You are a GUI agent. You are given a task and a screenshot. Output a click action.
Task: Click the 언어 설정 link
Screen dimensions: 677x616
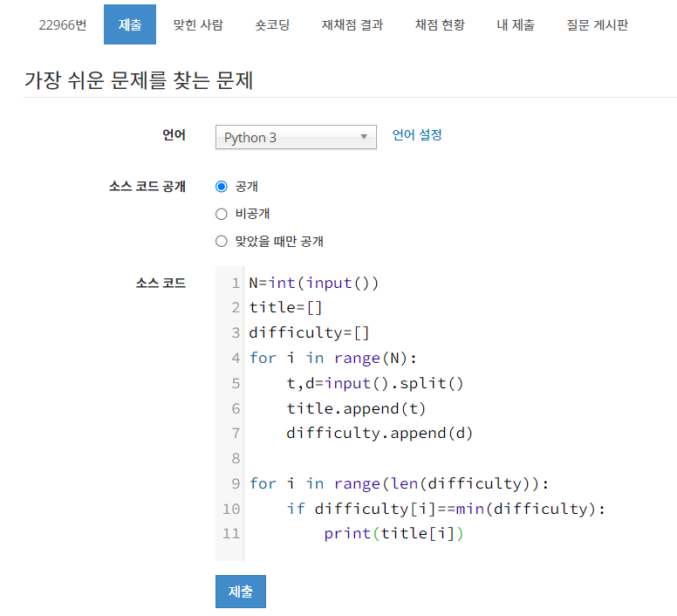417,134
